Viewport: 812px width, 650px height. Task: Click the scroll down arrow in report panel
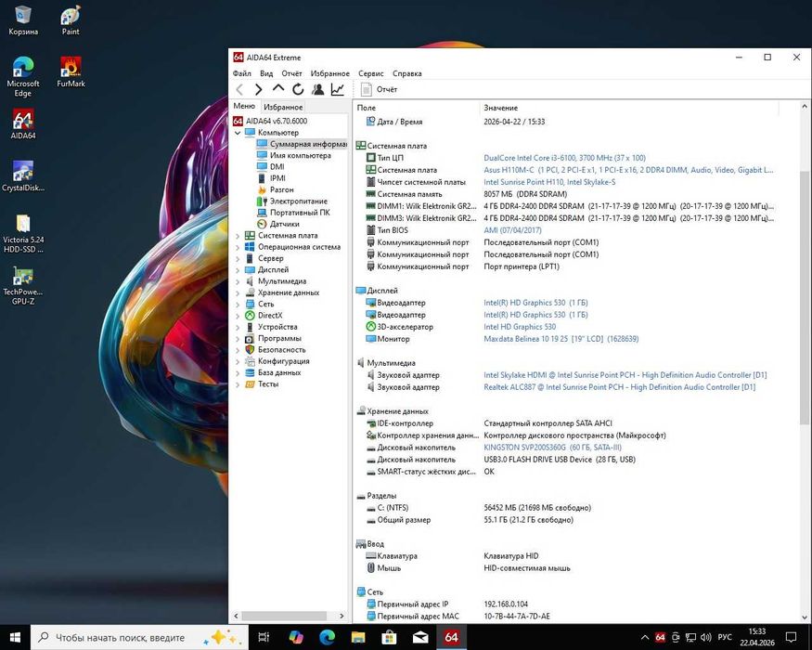(805, 617)
